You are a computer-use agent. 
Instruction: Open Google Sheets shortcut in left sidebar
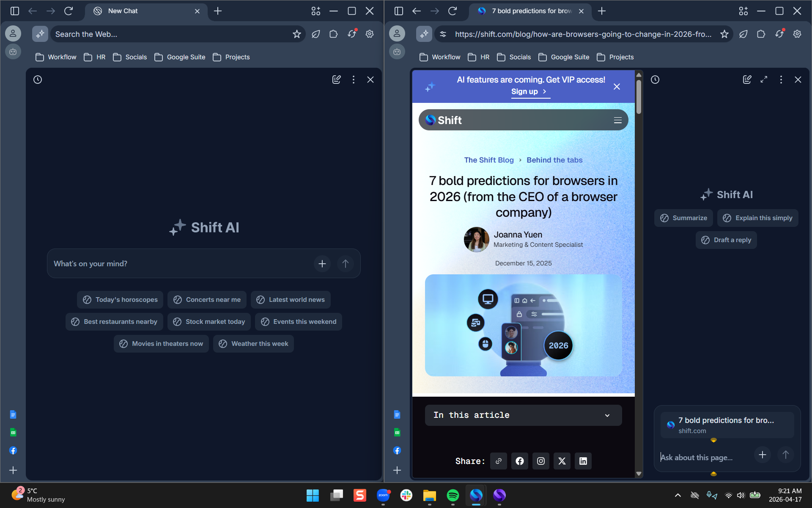tap(13, 432)
